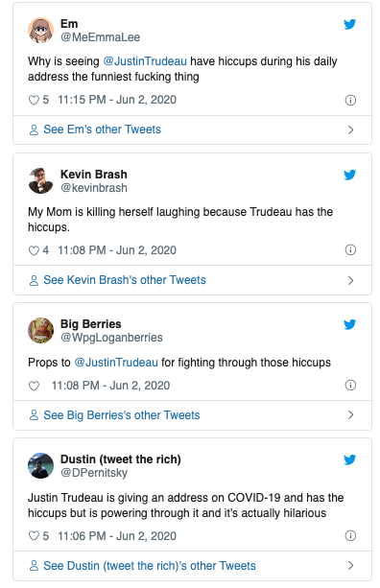
Task: Open See Dustin (tweet the rich)'s other Tweets
Action: pyautogui.click(x=192, y=566)
